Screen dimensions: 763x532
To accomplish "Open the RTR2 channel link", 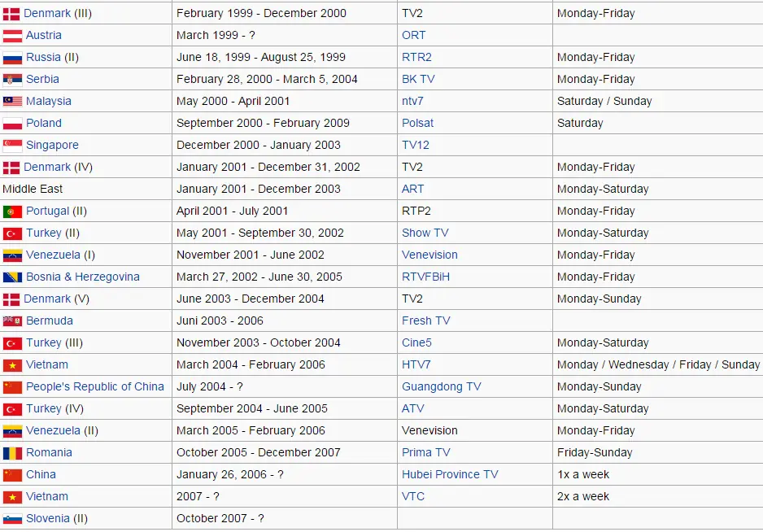I will pyautogui.click(x=416, y=57).
